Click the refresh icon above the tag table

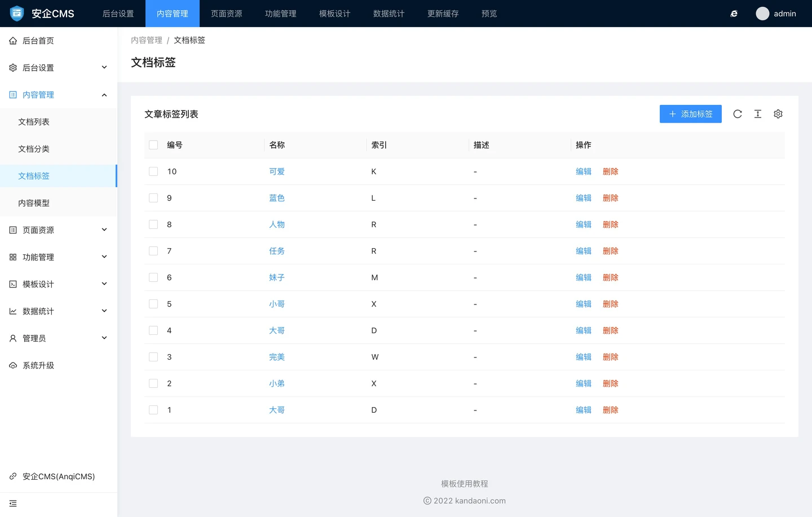click(x=738, y=114)
